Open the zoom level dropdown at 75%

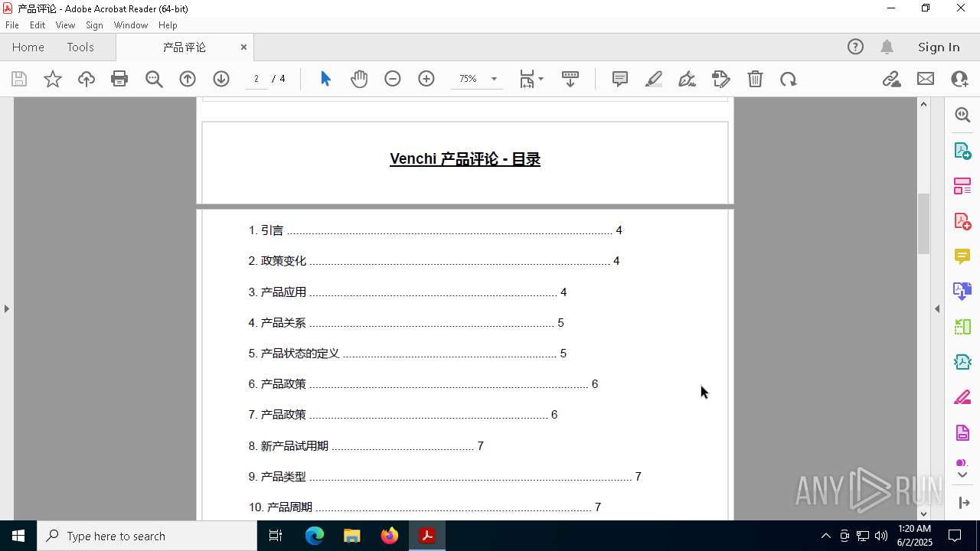pyautogui.click(x=494, y=79)
